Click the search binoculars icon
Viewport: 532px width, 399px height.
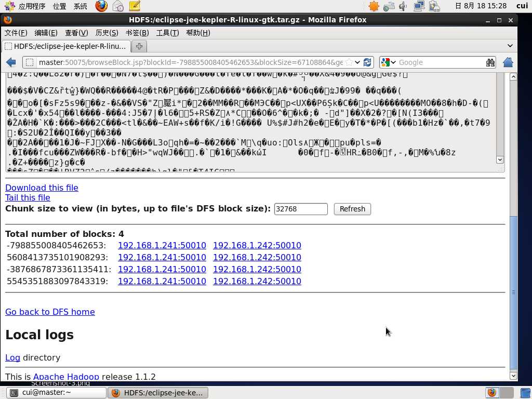tap(490, 62)
